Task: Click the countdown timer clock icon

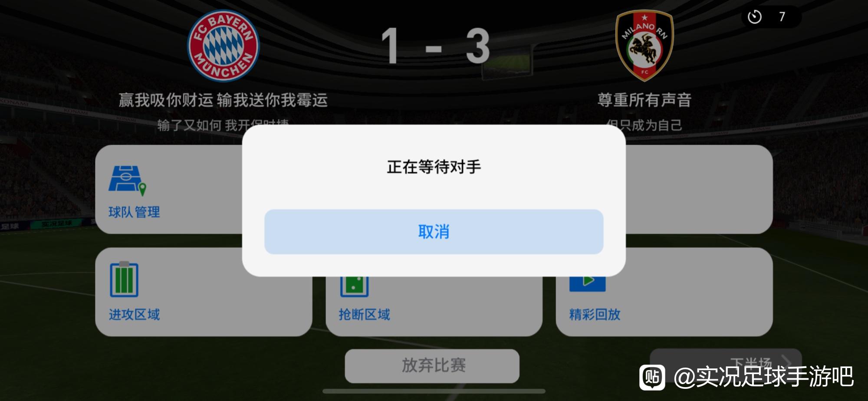Action: click(x=754, y=17)
